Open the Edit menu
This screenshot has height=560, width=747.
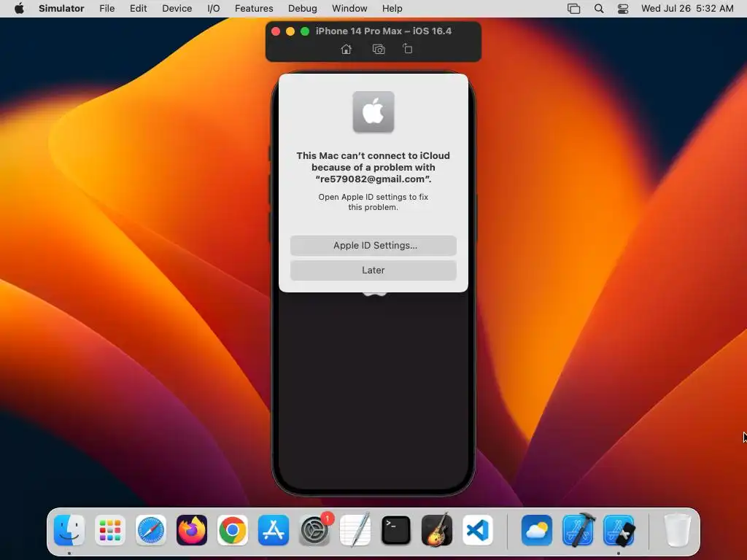pos(138,9)
